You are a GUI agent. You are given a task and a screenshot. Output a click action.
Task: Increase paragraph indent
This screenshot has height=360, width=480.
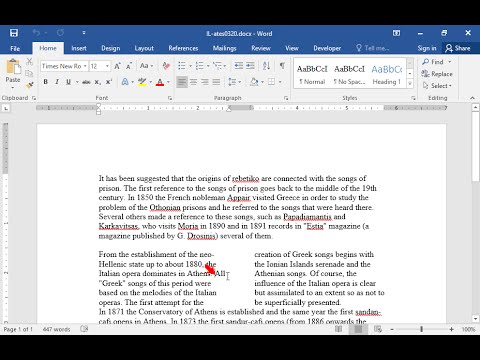click(250, 66)
